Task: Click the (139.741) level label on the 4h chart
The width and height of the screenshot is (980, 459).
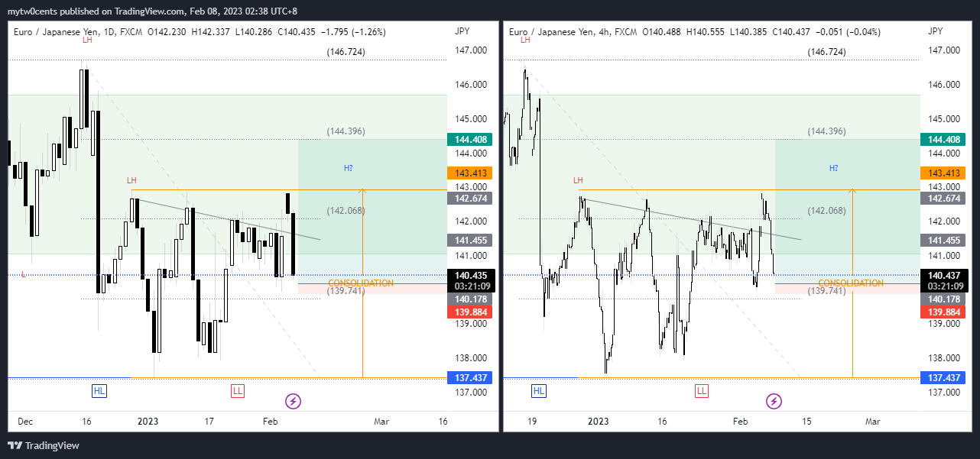Action: (827, 291)
